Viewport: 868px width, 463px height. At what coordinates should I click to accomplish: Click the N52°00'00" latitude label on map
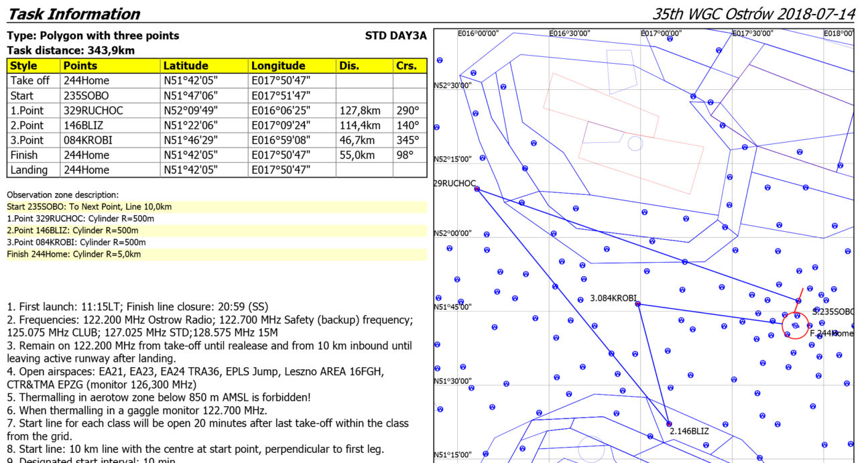pos(453,233)
